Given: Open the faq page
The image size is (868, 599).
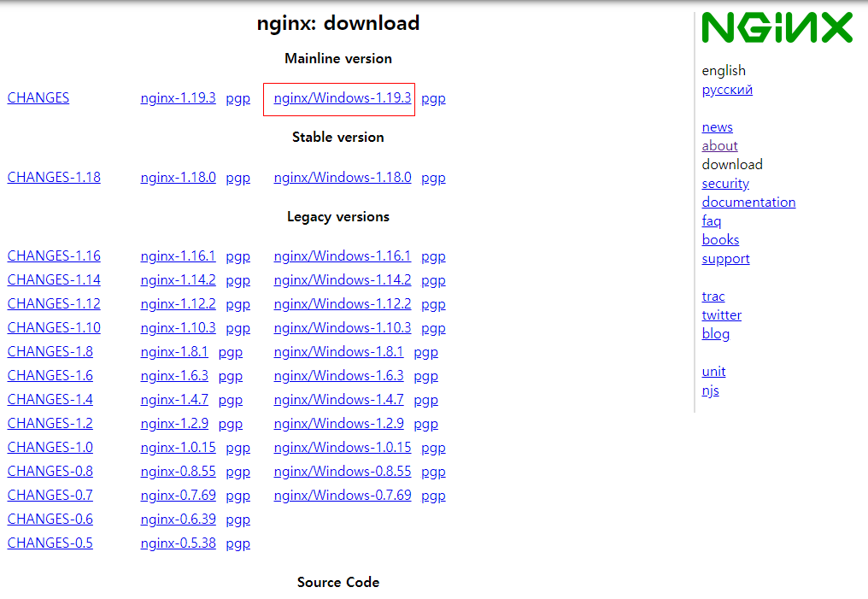Looking at the screenshot, I should coord(712,221).
